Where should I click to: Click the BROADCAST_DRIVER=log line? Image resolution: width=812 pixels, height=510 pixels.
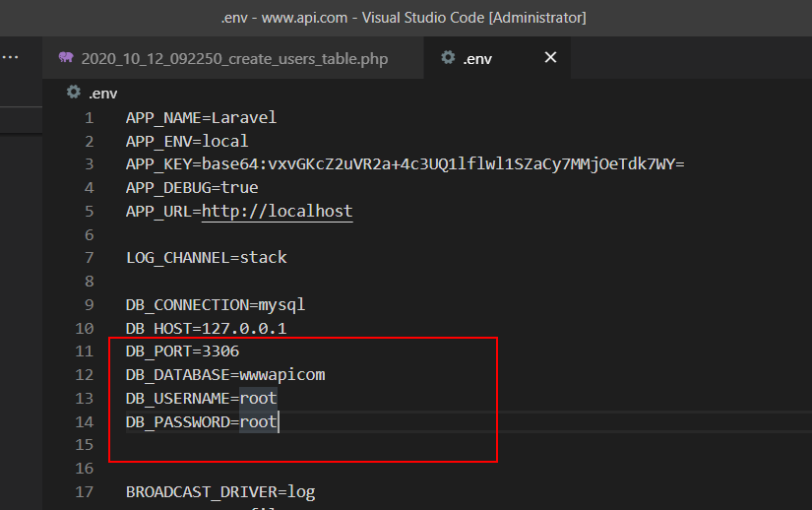(220, 492)
